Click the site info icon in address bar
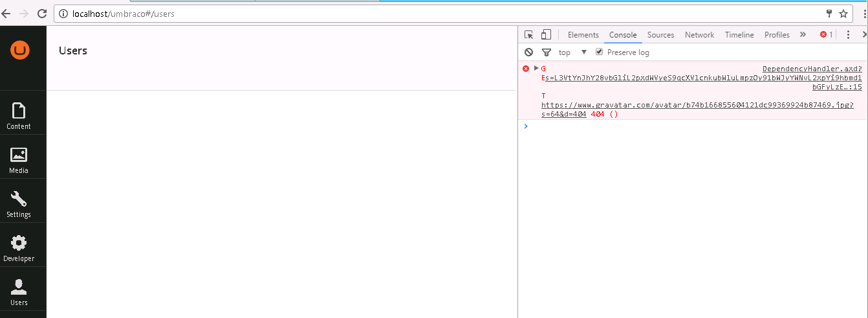The width and height of the screenshot is (868, 318). (63, 14)
